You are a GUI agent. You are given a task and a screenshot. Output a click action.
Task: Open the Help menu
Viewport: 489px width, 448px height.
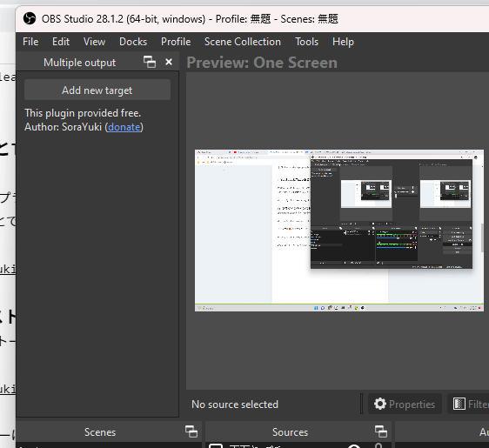tap(343, 42)
